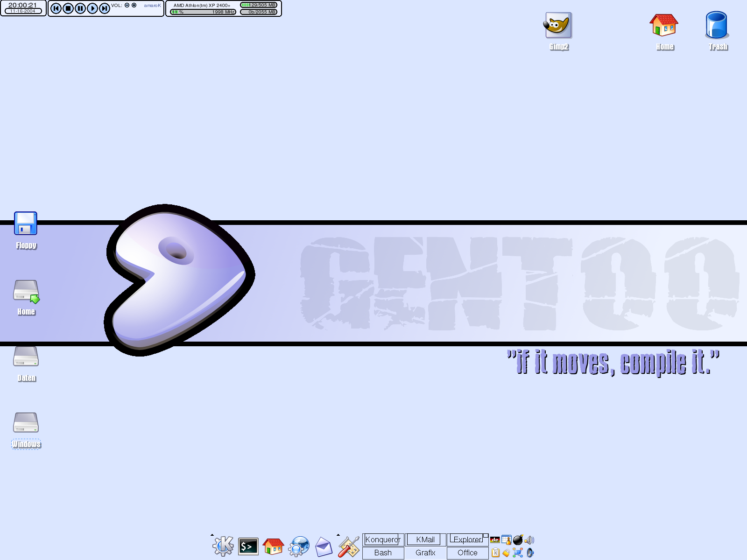Launch the Konqueror web browser panel icon
This screenshot has width=747, height=560.
point(299,546)
